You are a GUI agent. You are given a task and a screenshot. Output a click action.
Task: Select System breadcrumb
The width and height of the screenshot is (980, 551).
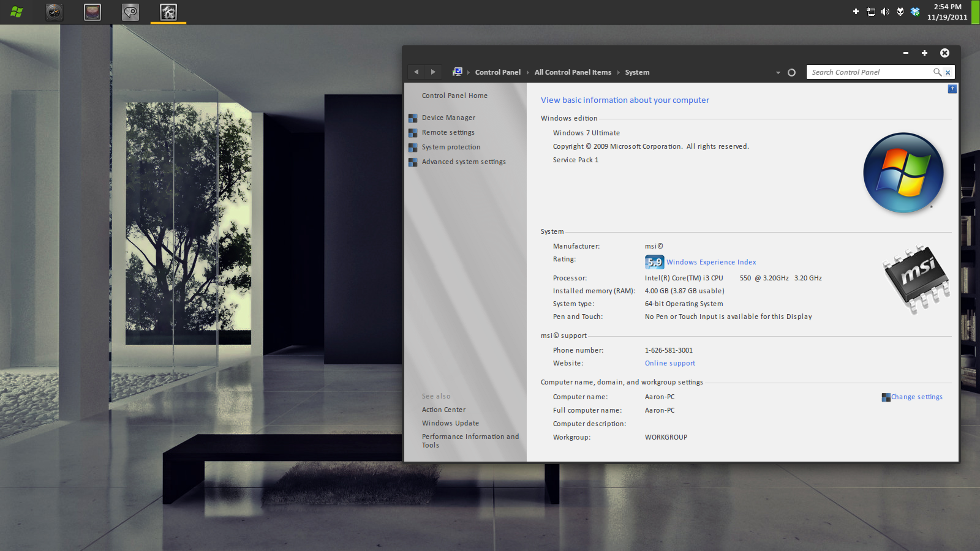637,72
